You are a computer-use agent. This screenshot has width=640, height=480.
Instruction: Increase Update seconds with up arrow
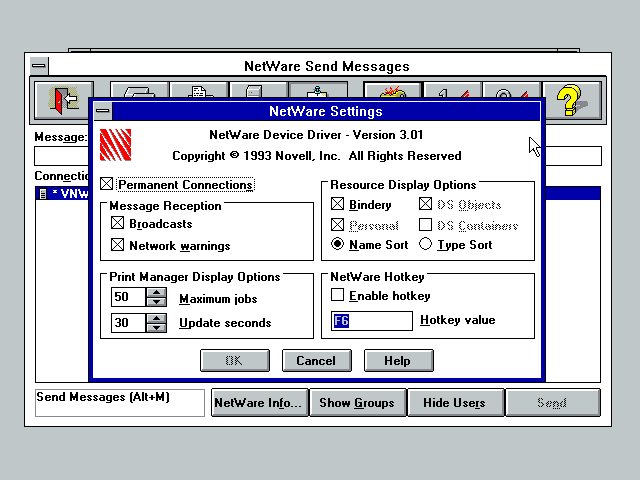[156, 318]
